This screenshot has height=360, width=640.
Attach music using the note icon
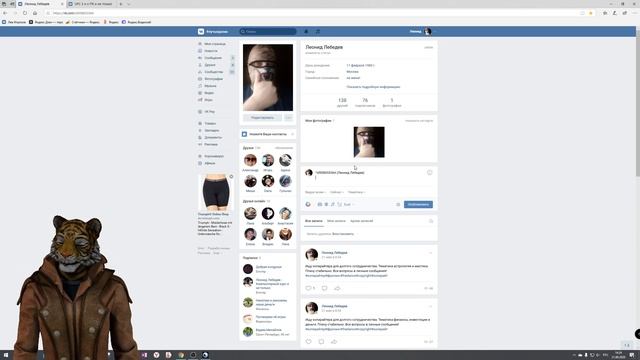[333, 204]
